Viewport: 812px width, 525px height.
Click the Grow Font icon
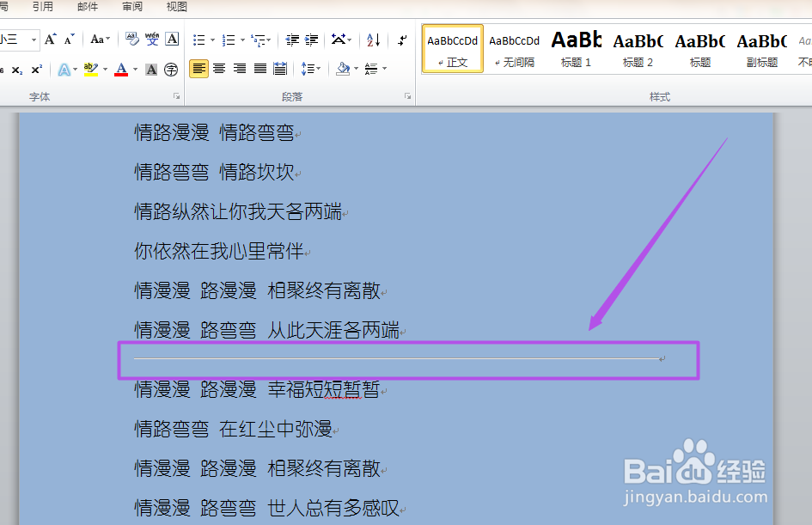(50, 38)
